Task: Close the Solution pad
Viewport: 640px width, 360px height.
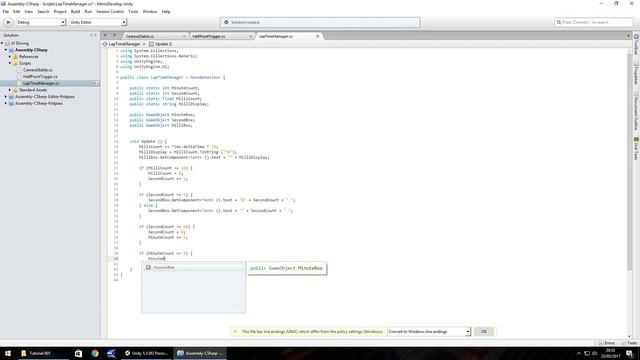Action: (96, 35)
